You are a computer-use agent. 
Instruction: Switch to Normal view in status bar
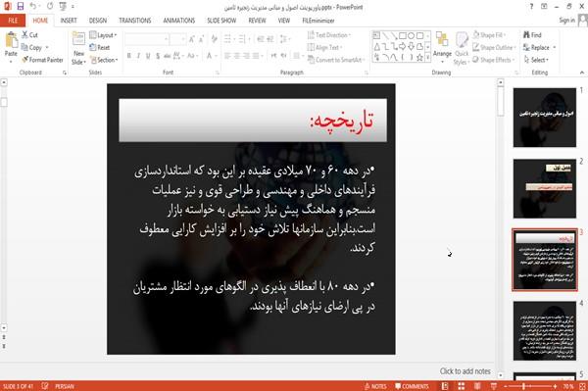(x=445, y=386)
